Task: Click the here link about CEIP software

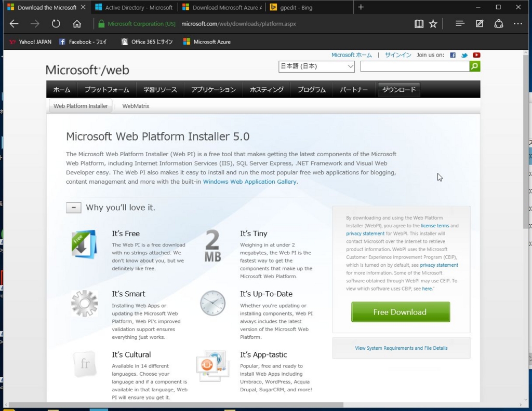Action: 427,289
